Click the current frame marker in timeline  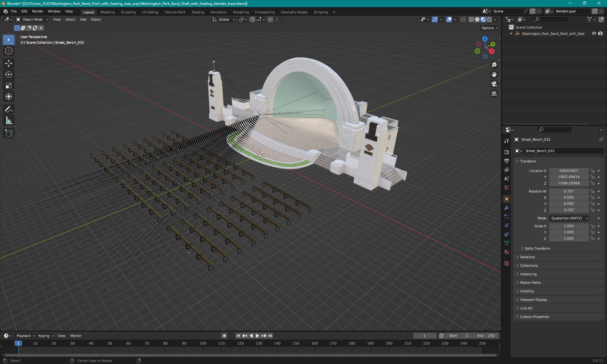18,343
